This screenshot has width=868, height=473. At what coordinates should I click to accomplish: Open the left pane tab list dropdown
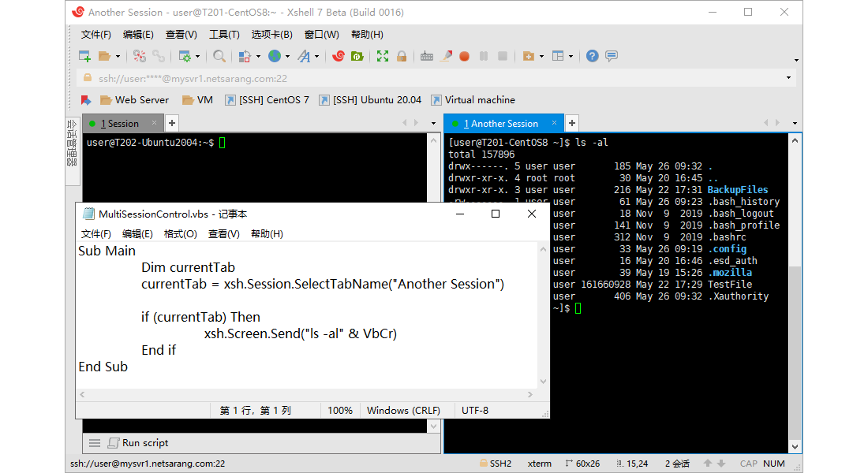coord(433,123)
